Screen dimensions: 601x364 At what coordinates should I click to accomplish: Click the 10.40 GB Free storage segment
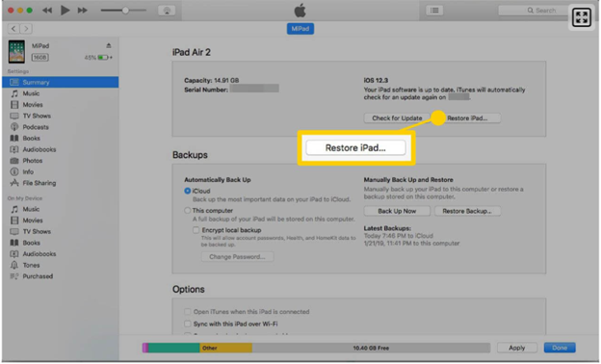point(371,348)
